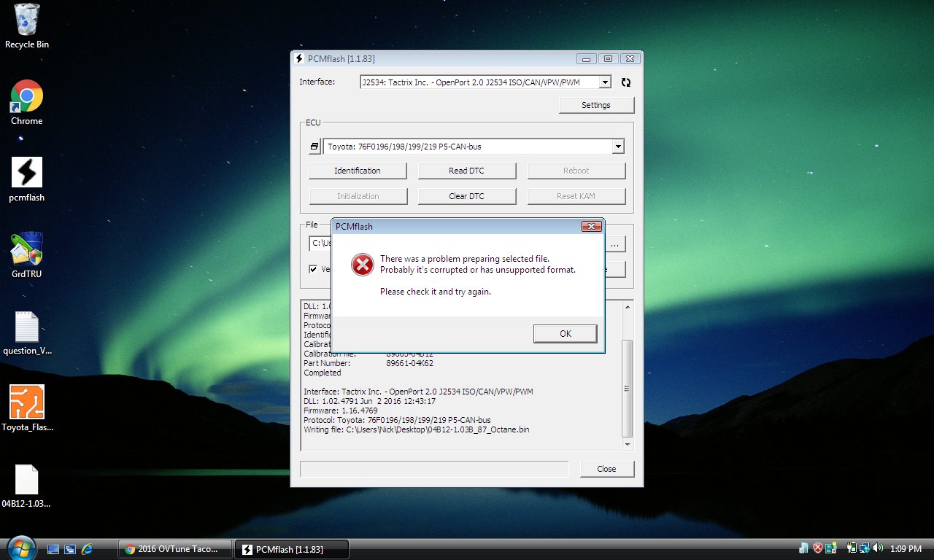
Task: Click the 1:09 PM taskbar clock
Action: [906, 549]
